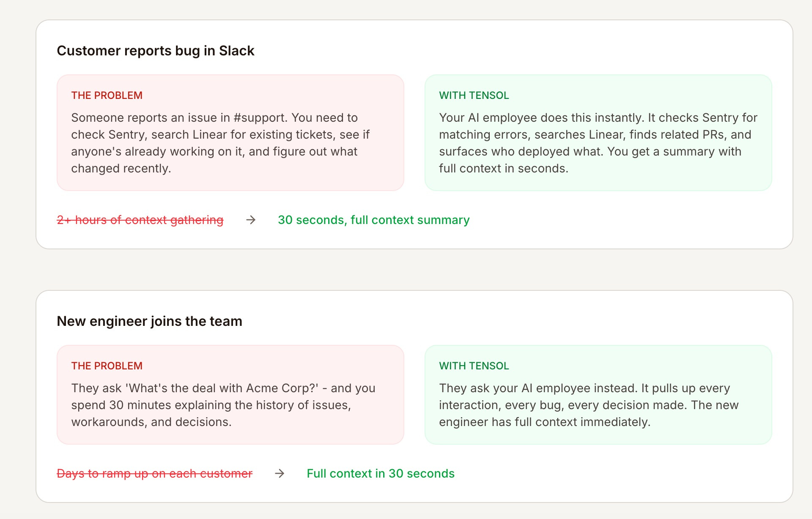Click paragraph about 'deal with Acme Corp'
812x519 pixels.
(x=223, y=405)
